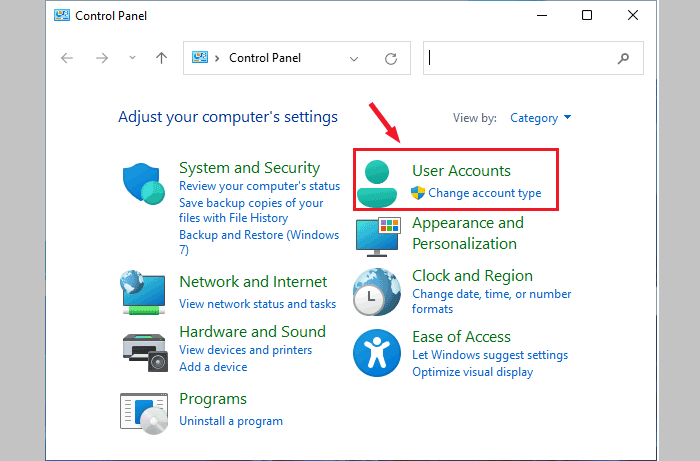Image resolution: width=700 pixels, height=461 pixels.
Task: Open Save backup copies with File History
Action: pos(251,210)
